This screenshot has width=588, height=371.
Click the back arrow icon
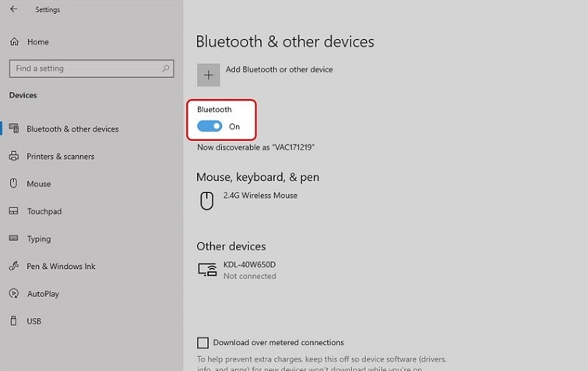[x=14, y=10]
